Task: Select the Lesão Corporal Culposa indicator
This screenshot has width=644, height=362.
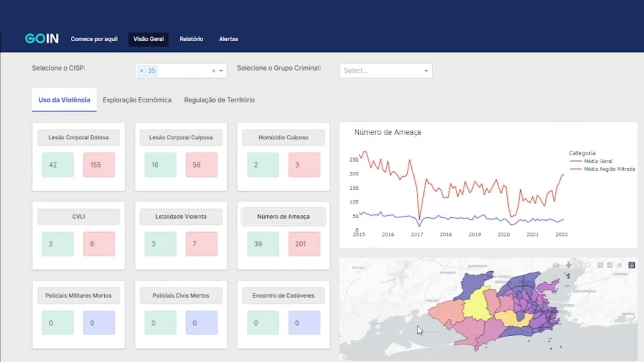Action: coord(181,137)
